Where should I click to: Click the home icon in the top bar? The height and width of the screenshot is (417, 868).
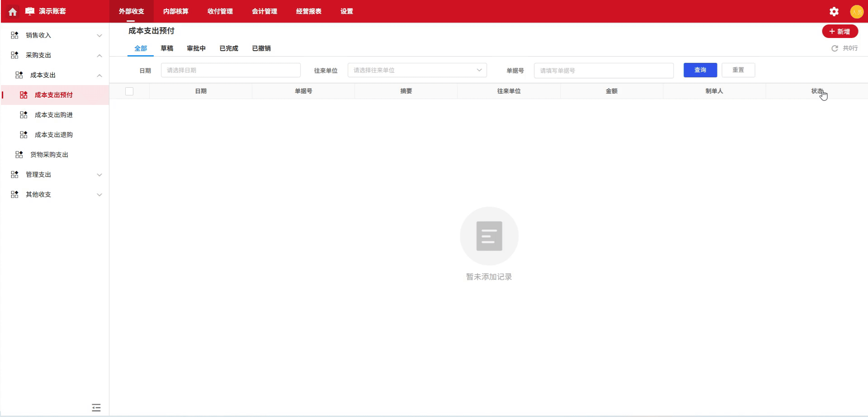tap(12, 11)
